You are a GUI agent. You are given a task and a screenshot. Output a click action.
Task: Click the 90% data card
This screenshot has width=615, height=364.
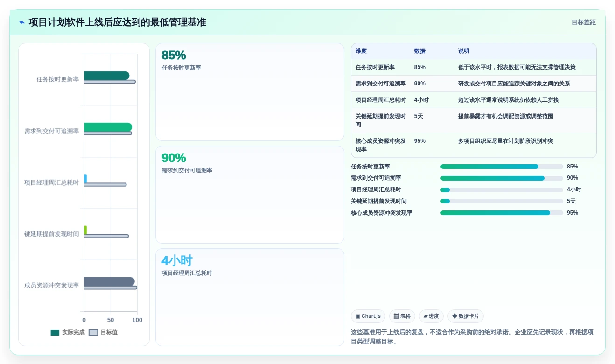250,195
